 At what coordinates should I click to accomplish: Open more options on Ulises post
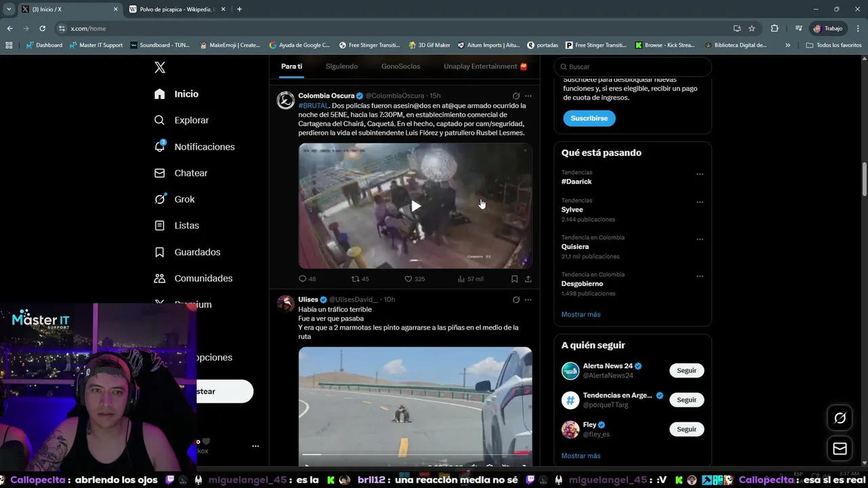pos(528,300)
